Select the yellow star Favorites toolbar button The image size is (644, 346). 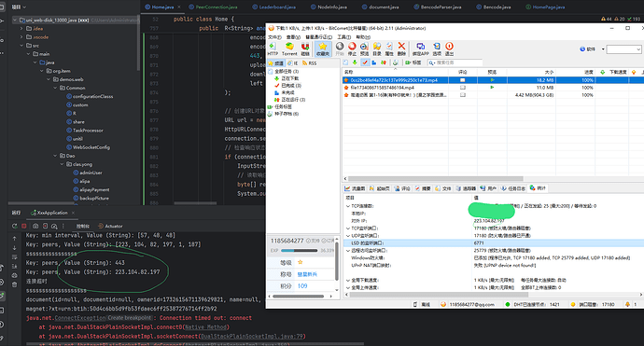(323, 48)
